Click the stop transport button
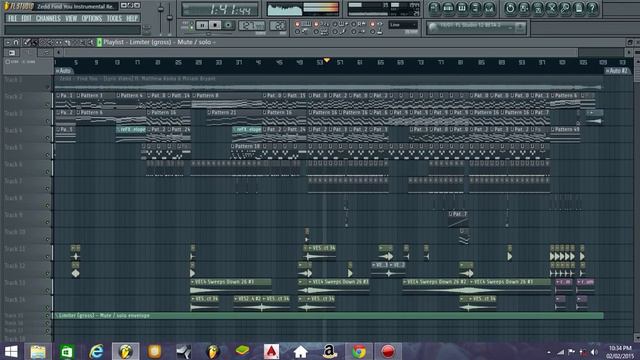 coord(215,25)
